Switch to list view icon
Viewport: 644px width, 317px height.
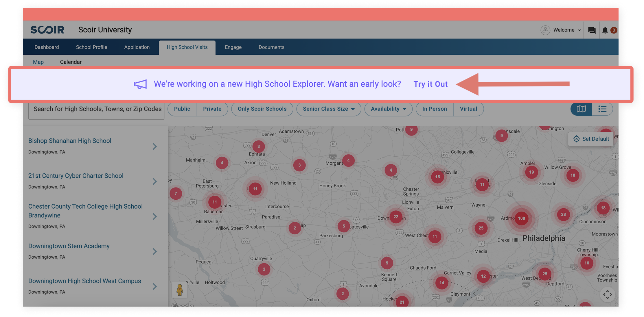click(602, 109)
